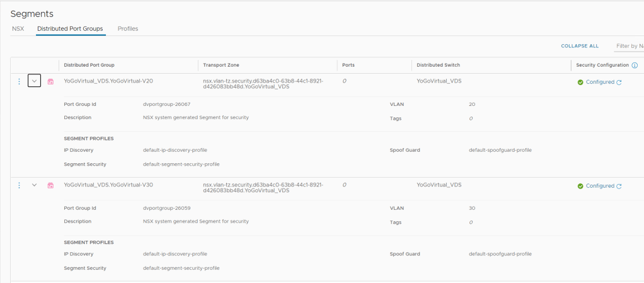Image resolution: width=644 pixels, height=283 pixels.
Task: Click the COLLAPSE ALL button
Action: (580, 46)
